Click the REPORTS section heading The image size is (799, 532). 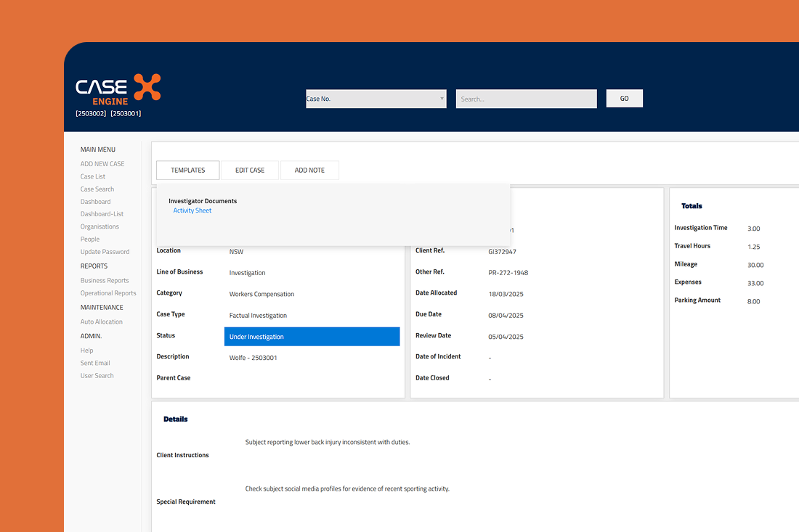(94, 266)
